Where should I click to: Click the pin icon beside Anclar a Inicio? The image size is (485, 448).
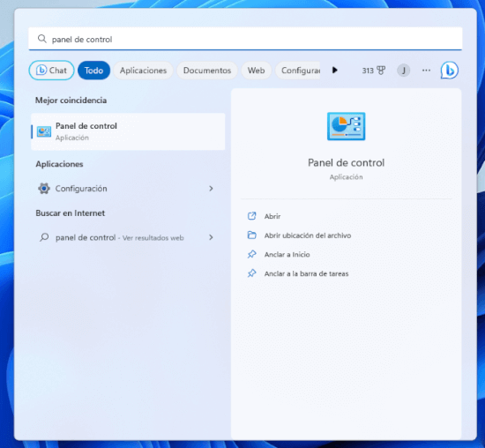252,254
